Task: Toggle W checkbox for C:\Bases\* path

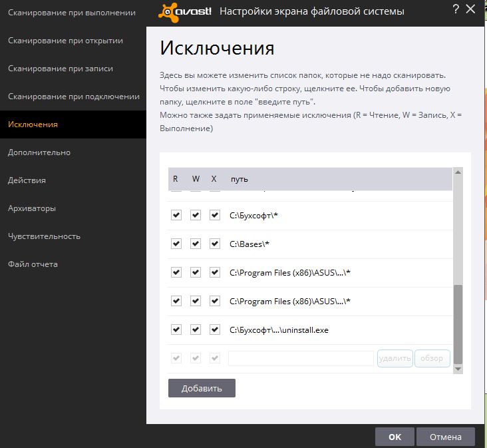Action: tap(196, 244)
